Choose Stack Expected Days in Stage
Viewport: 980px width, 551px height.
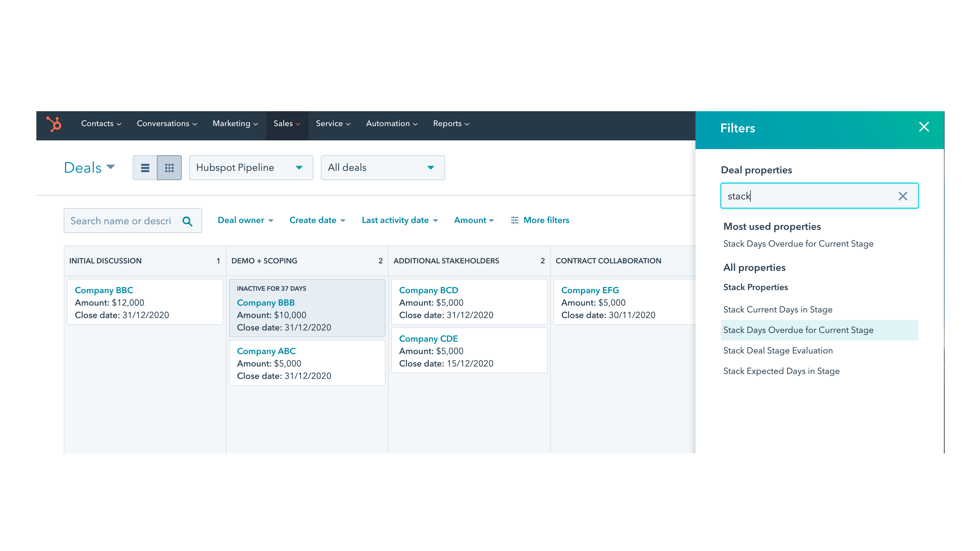pyautogui.click(x=781, y=371)
